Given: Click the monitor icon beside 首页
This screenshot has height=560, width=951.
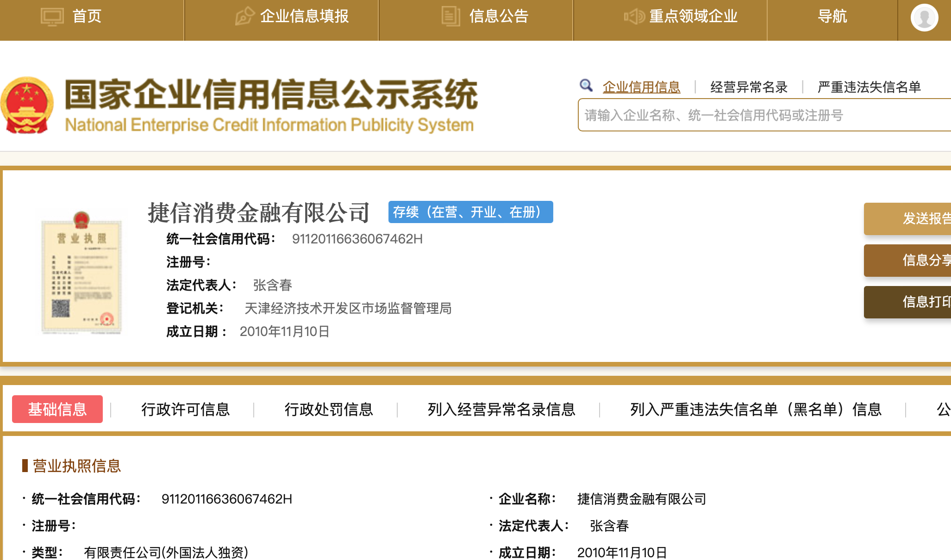Looking at the screenshot, I should pos(52,17).
